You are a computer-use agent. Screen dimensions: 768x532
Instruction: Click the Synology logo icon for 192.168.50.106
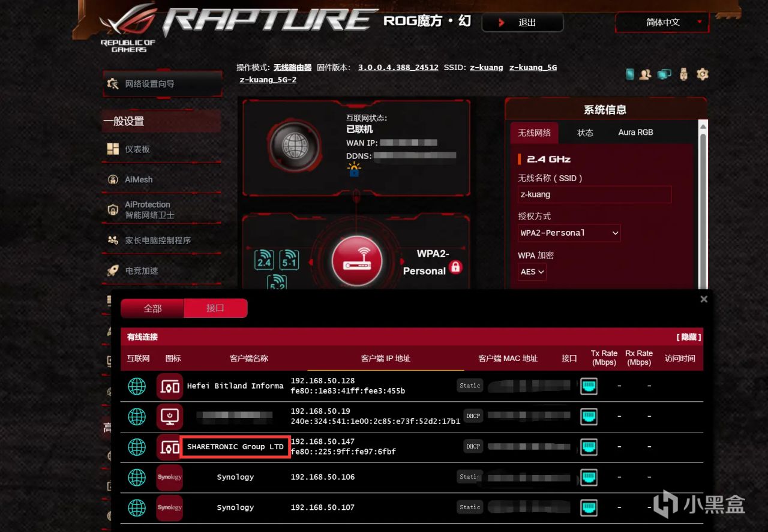(170, 477)
